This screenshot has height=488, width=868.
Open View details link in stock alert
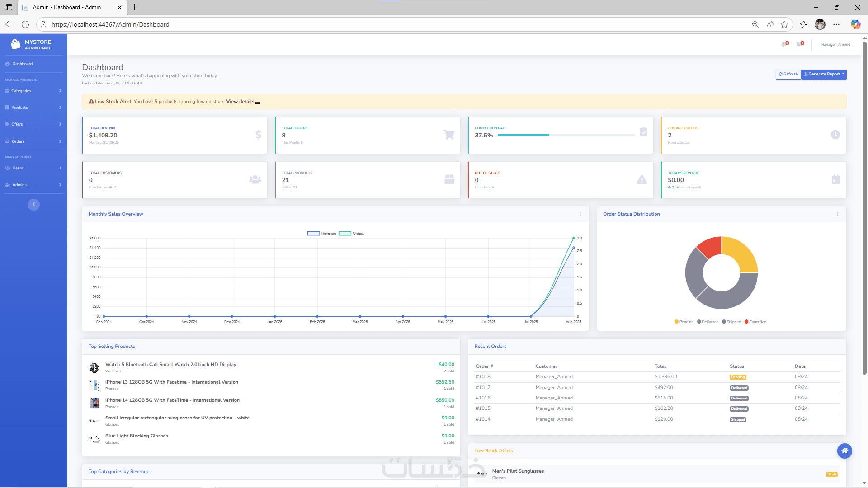241,102
